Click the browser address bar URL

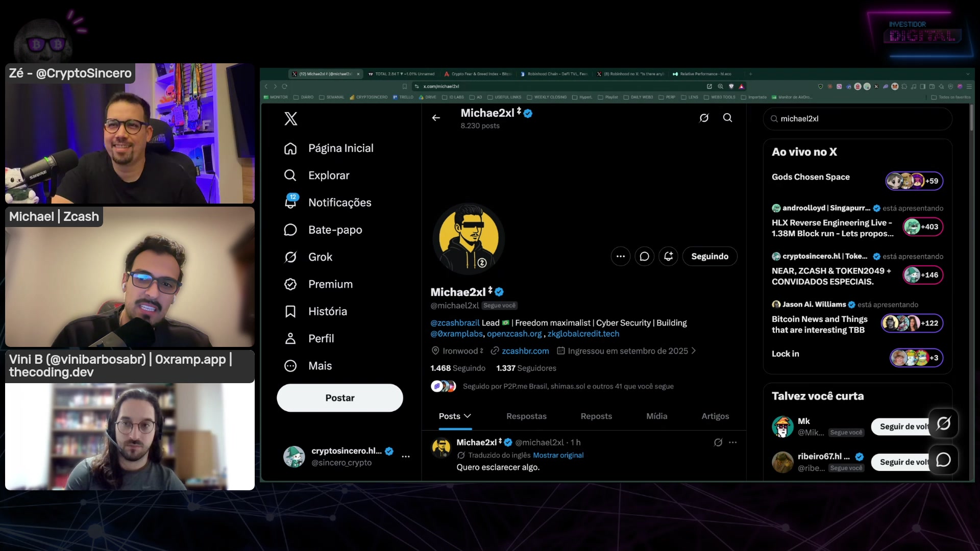point(442,87)
